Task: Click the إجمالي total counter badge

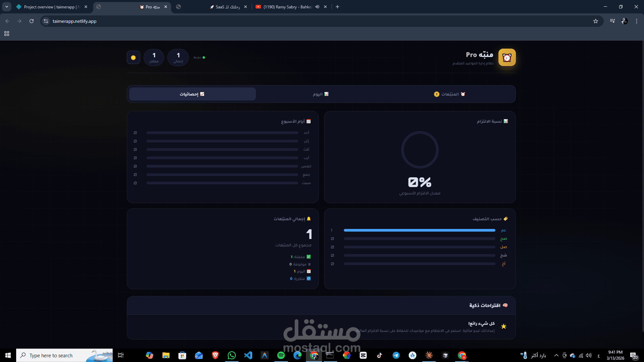Action: (x=178, y=58)
